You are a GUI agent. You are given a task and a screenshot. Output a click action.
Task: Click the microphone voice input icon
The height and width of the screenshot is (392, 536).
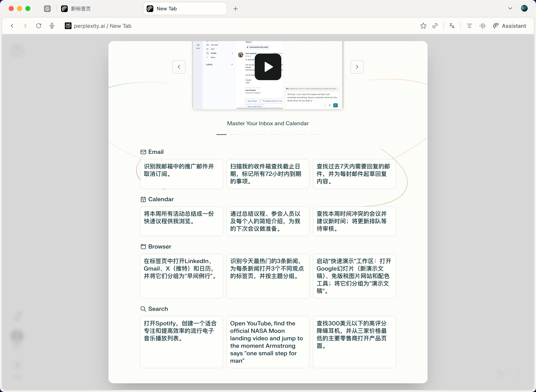tap(52, 26)
